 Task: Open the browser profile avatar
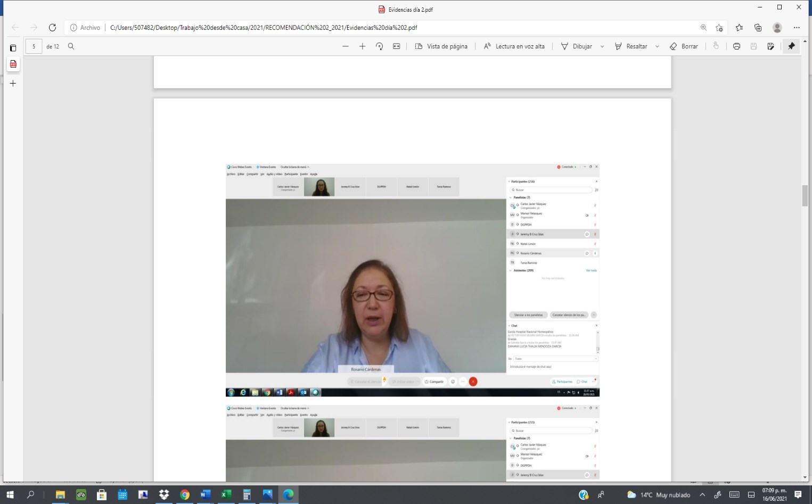pos(777,28)
